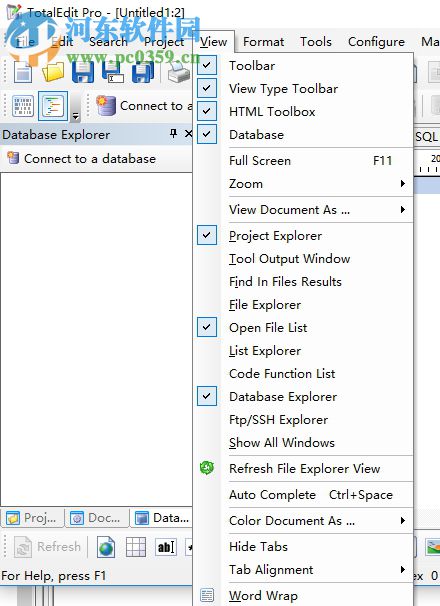
Task: Click the text field 'ab' icon
Action: 166,547
